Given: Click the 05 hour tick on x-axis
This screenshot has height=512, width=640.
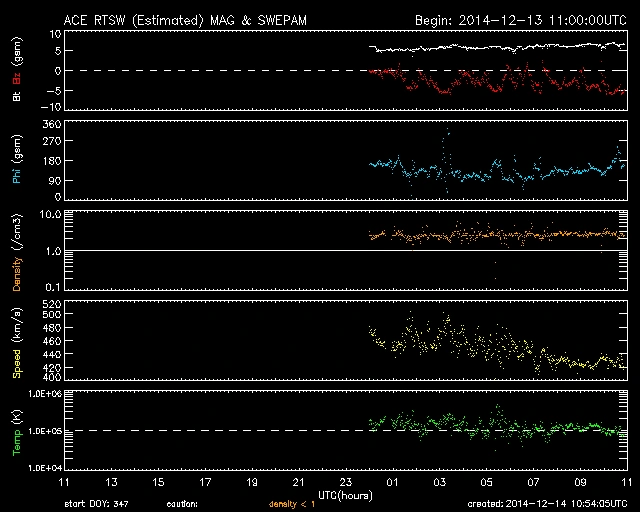Looking at the screenshot, I should (x=487, y=483).
